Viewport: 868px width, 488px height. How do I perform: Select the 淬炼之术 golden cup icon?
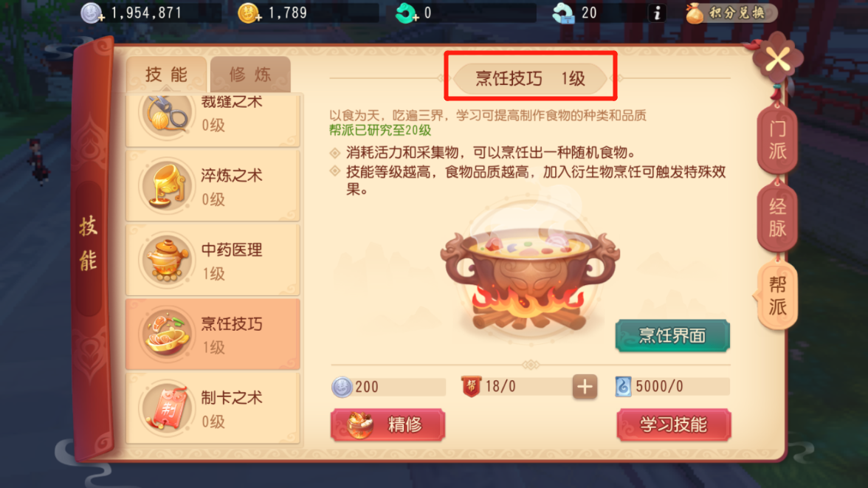coord(165,188)
